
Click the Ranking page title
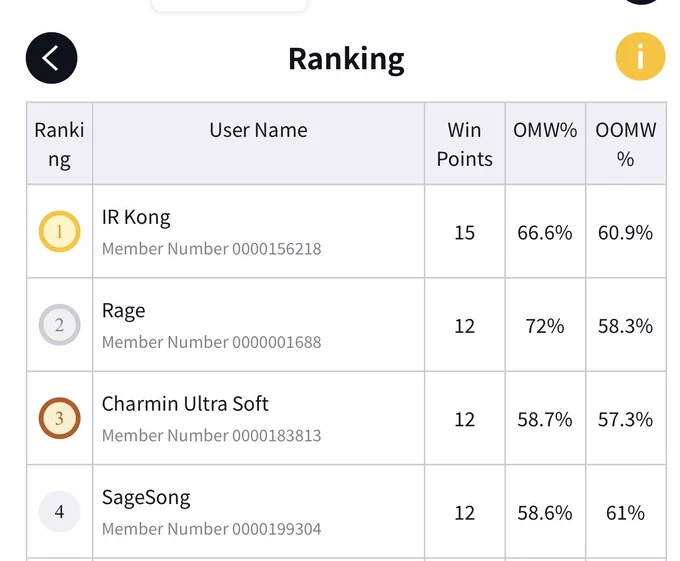click(346, 60)
